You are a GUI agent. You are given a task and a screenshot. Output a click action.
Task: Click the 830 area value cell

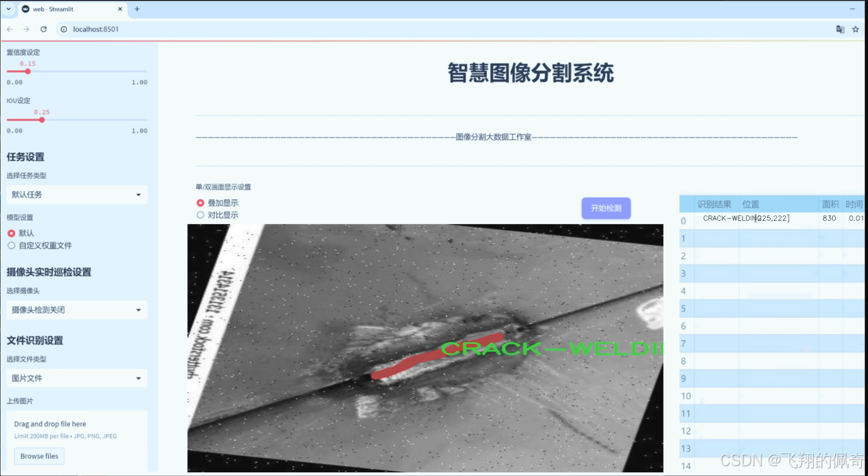(x=830, y=219)
